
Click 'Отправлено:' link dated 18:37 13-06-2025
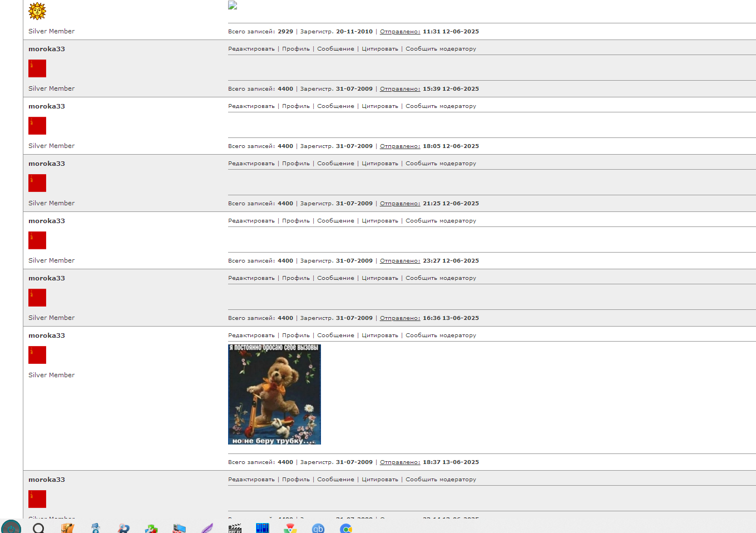(x=399, y=462)
